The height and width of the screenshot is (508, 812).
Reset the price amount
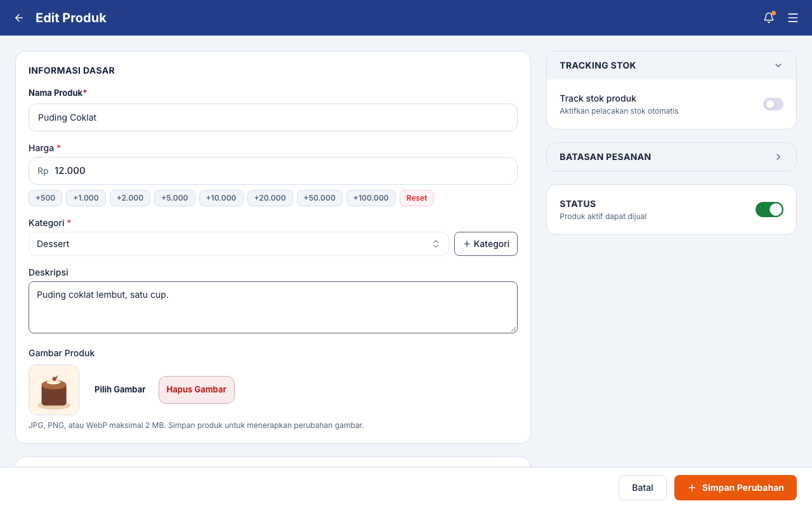[417, 198]
